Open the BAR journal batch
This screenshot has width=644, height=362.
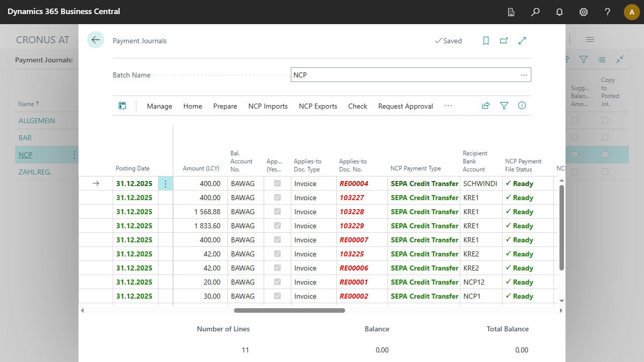tap(25, 138)
